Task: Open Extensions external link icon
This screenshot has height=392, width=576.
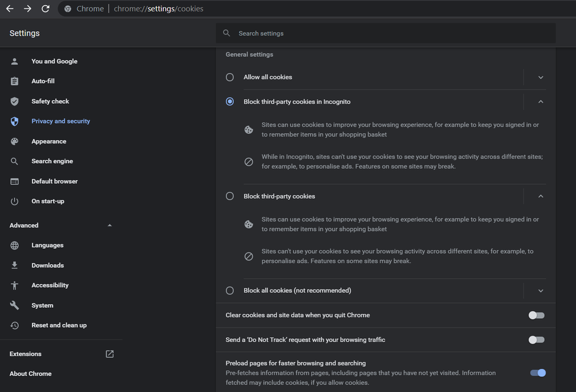Action: [110, 354]
